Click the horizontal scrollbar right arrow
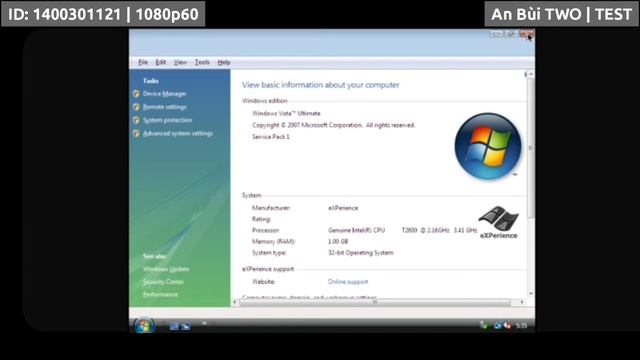The image size is (640, 360). pyautogui.click(x=522, y=302)
